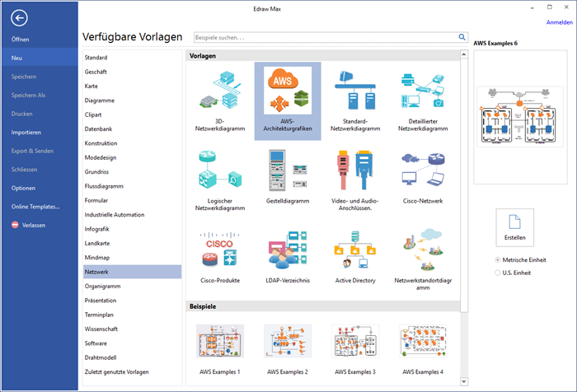Screen dimensions: 577x392
Task: Open AWS Examples 3 thumbnail
Action: (x=355, y=341)
